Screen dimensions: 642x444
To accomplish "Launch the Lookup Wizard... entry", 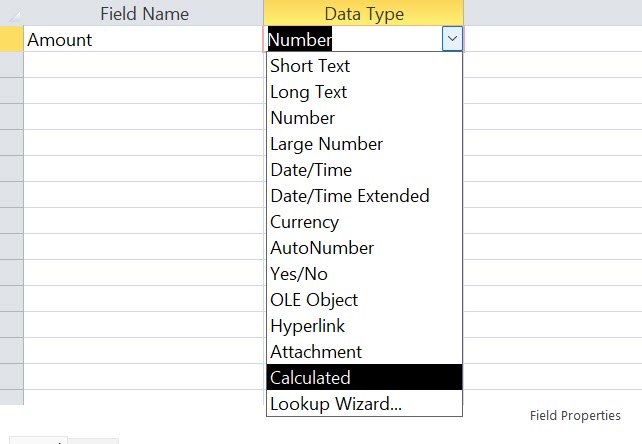I will point(364,403).
